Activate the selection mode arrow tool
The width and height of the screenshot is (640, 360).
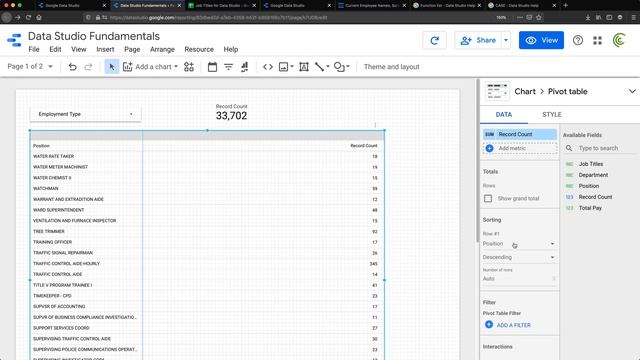pos(112,67)
